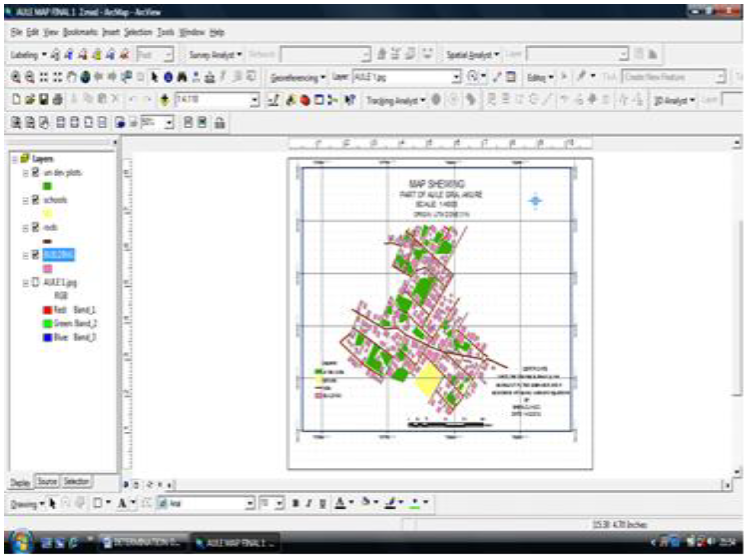
Task: Open the Bookmarks menu
Action: click(x=80, y=32)
